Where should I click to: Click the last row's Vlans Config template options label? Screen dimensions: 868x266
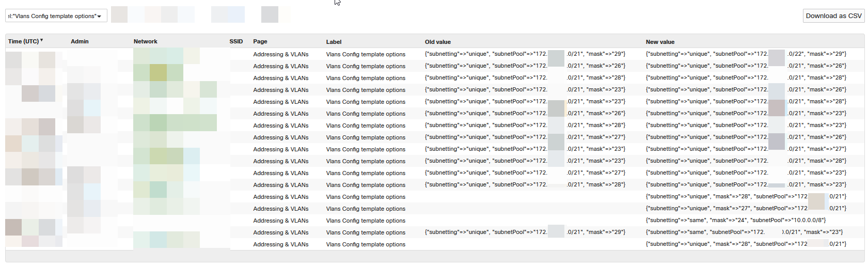(366, 244)
